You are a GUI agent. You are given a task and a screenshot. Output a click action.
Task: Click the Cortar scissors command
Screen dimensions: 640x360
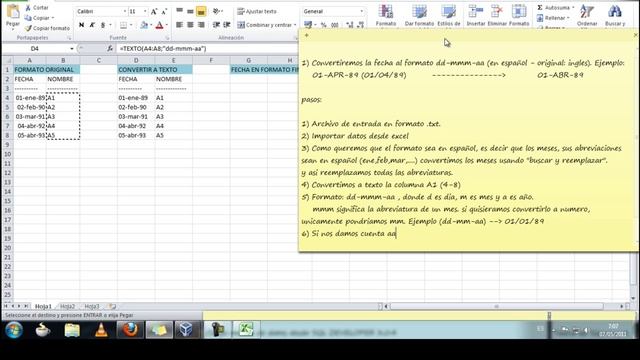(x=36, y=8)
